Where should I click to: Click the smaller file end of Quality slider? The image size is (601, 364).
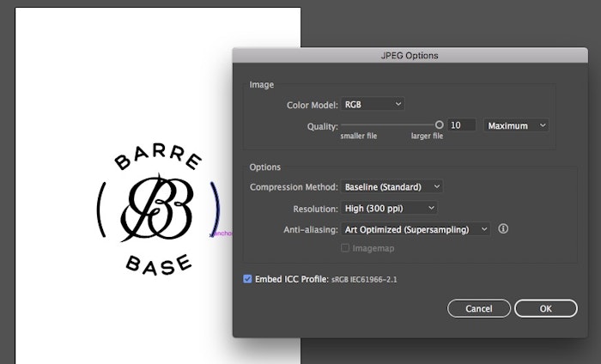(x=343, y=125)
